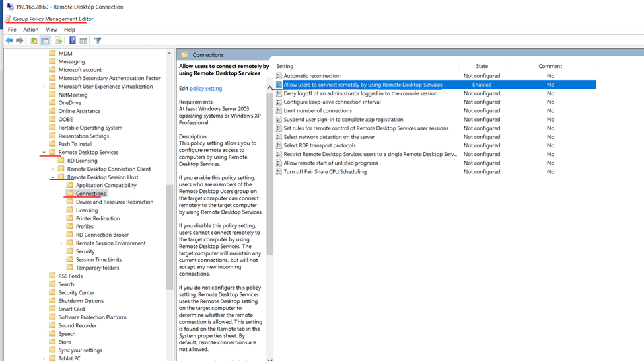This screenshot has width=644, height=361.
Task: Select the Select RDP transport protocols policy
Action: click(x=320, y=145)
